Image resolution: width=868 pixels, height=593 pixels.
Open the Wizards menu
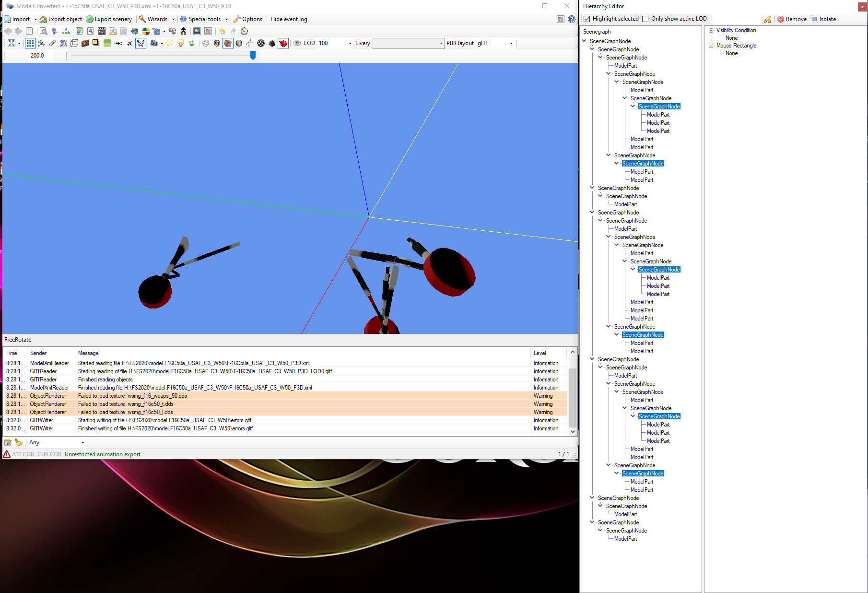(x=157, y=19)
